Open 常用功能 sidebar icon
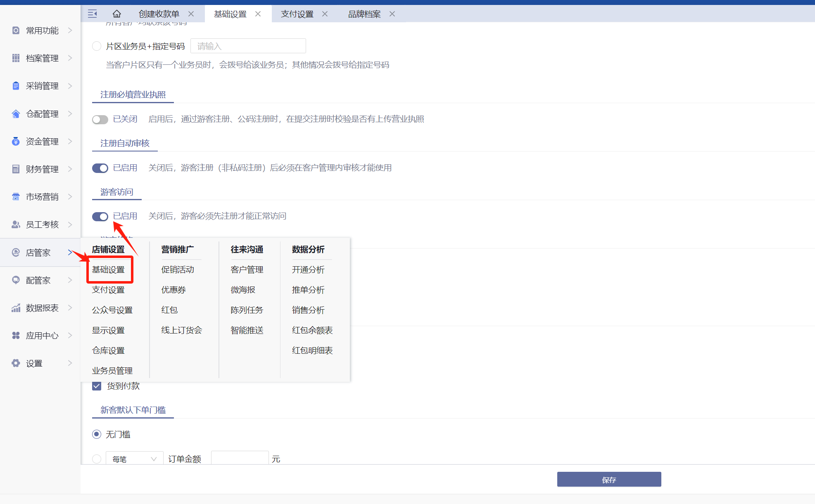The height and width of the screenshot is (504, 815). pyautogui.click(x=16, y=31)
